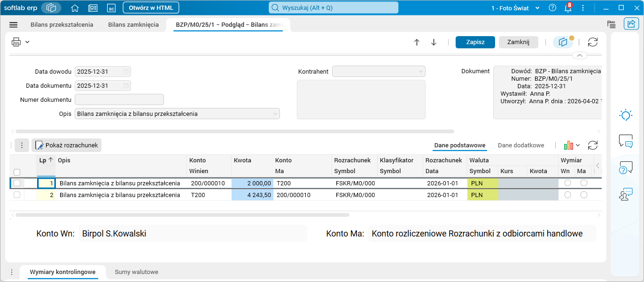The width and height of the screenshot is (644, 282).
Task: Refresh the document with top refresh icon
Action: tap(593, 42)
